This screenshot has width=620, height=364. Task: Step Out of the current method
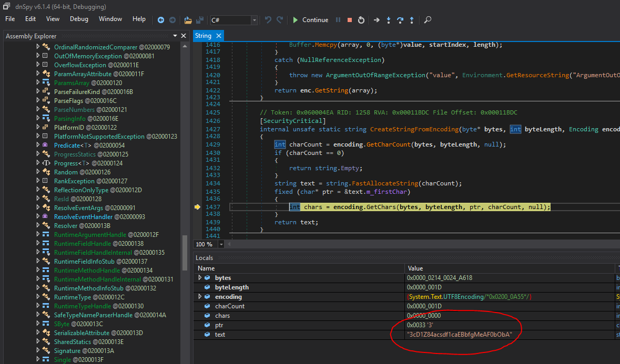pos(412,20)
